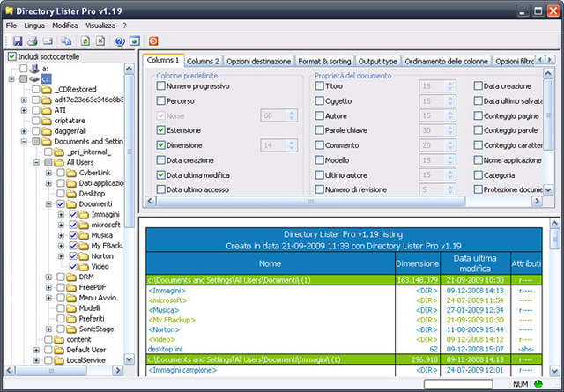Open the Modifica menu
The width and height of the screenshot is (564, 392).
click(x=65, y=26)
